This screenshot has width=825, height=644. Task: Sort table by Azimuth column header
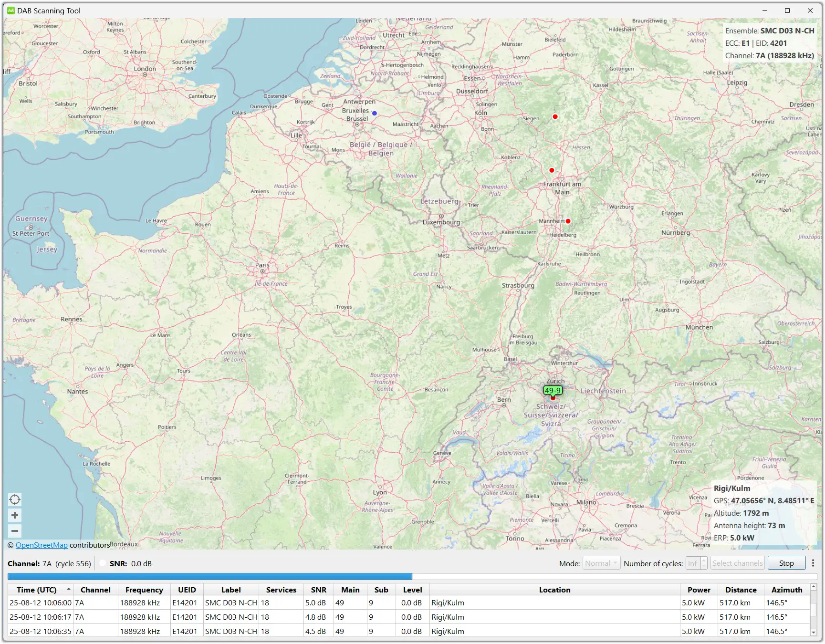pyautogui.click(x=787, y=590)
